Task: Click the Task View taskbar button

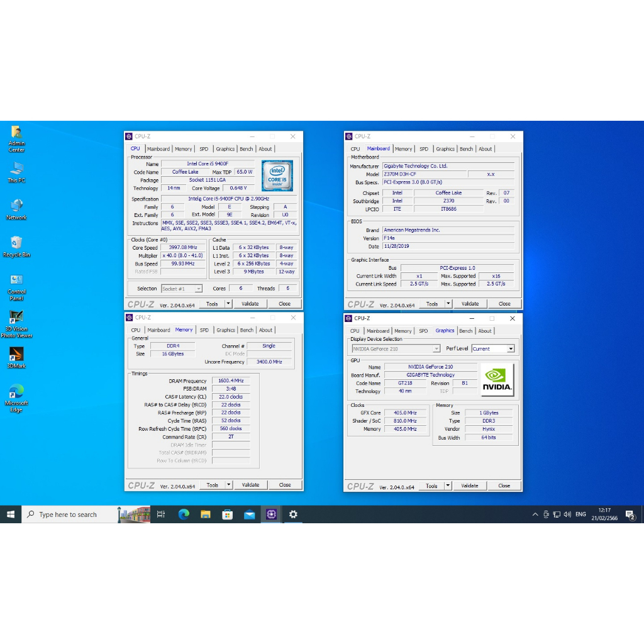Action: click(x=161, y=514)
